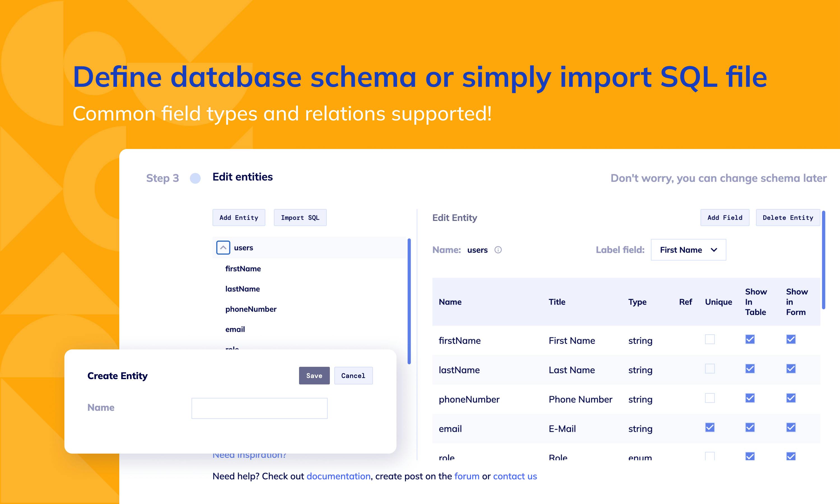This screenshot has height=504, width=840.
Task: Click the Add Field button
Action: [x=725, y=218]
